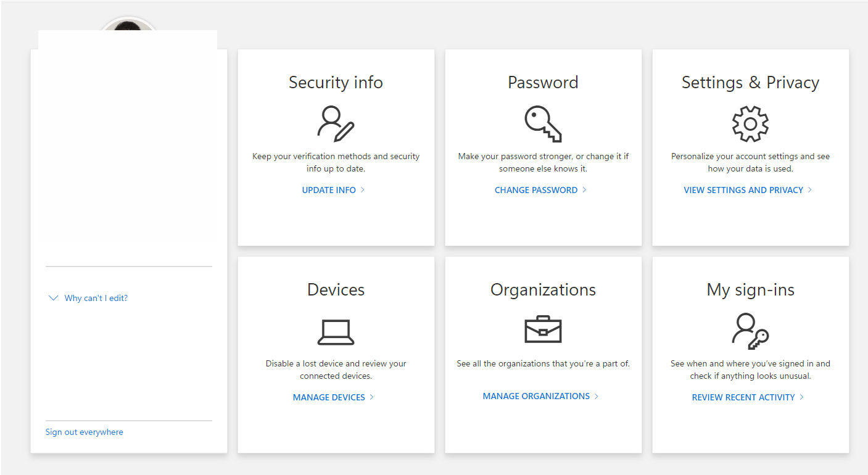
Task: Click the Devices laptop icon
Action: click(x=336, y=332)
